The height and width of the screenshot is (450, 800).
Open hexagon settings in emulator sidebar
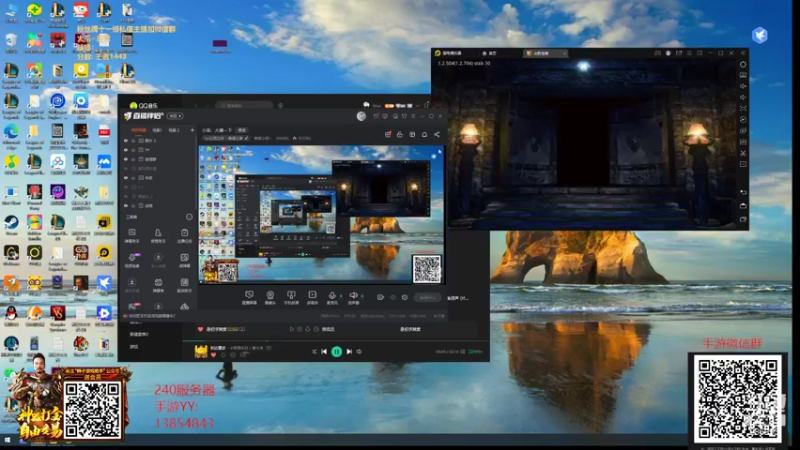(743, 64)
